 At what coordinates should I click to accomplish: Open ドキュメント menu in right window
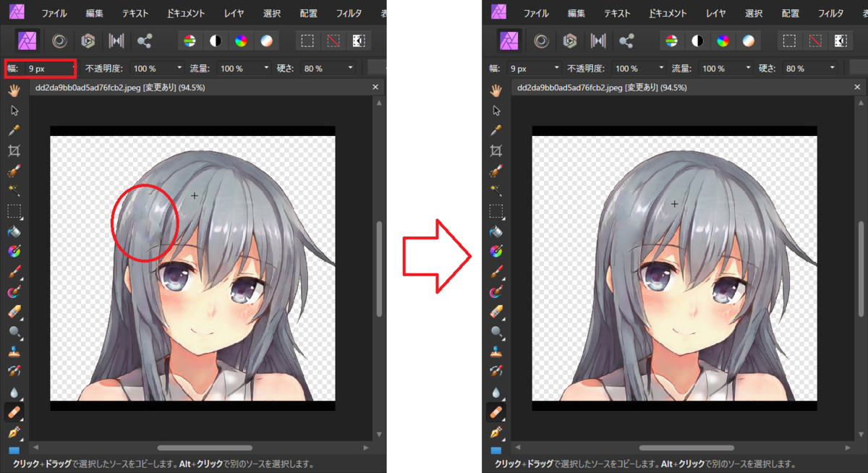pyautogui.click(x=668, y=13)
